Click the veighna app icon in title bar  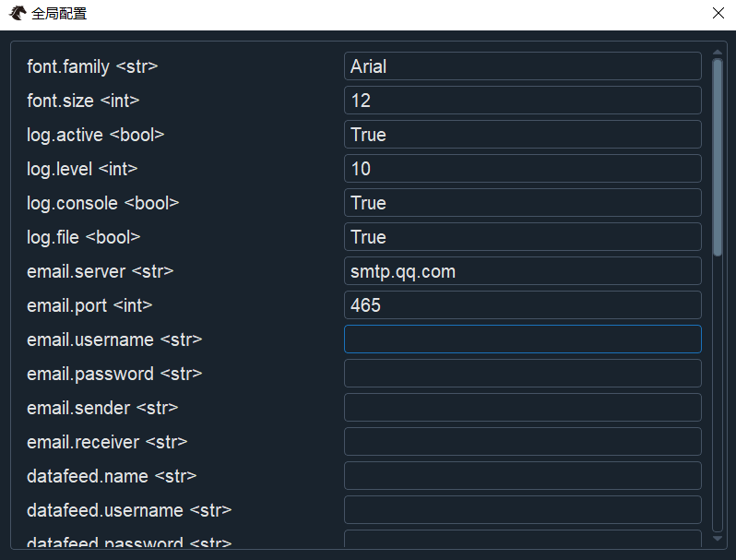[x=18, y=14]
